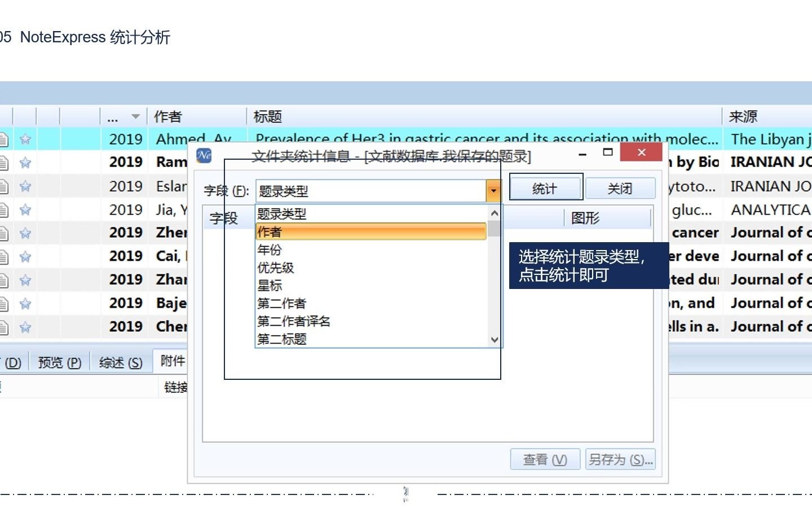Choose 第二作者 from the field list

pyautogui.click(x=370, y=304)
